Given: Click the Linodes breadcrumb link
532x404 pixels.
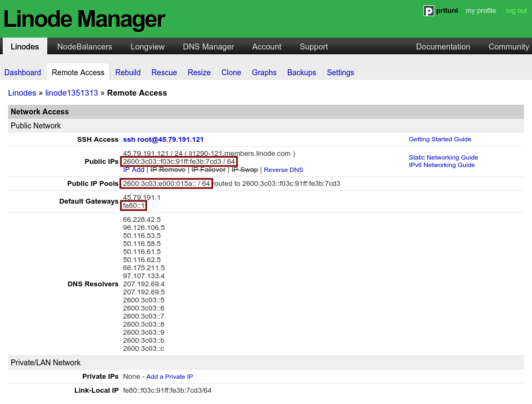Looking at the screenshot, I should point(22,93).
